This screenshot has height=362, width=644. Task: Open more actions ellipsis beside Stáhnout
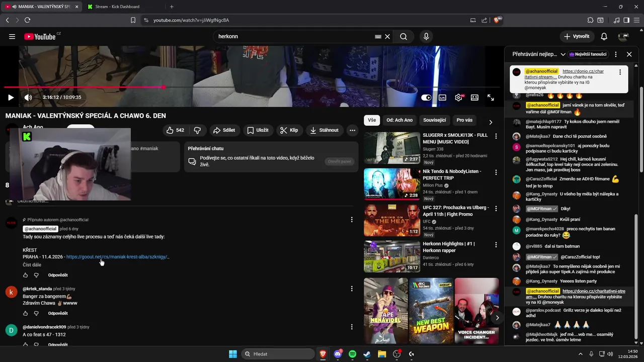click(352, 130)
